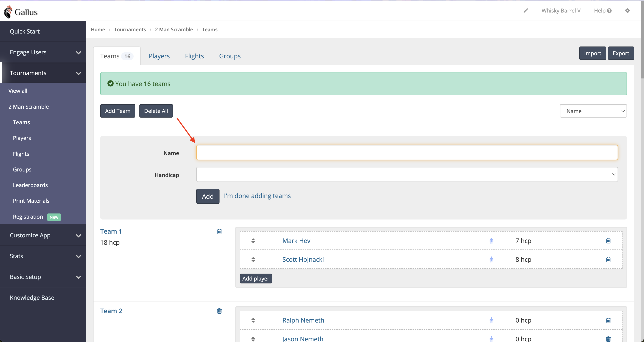Switch to the Players tab
Viewport: 644px width, 342px height.
click(x=159, y=56)
